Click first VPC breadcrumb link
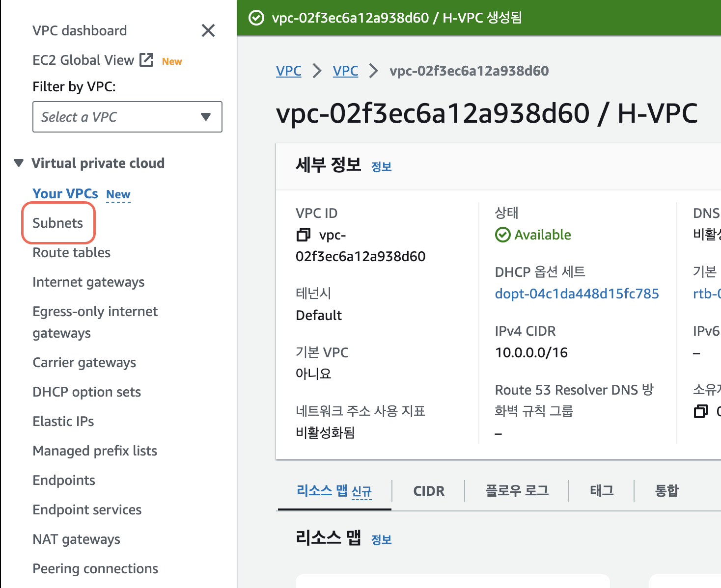Image resolution: width=721 pixels, height=588 pixels. pos(289,71)
